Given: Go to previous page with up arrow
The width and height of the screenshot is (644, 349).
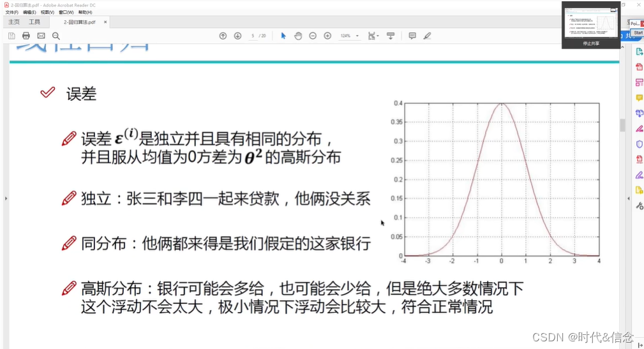Looking at the screenshot, I should tap(223, 36).
